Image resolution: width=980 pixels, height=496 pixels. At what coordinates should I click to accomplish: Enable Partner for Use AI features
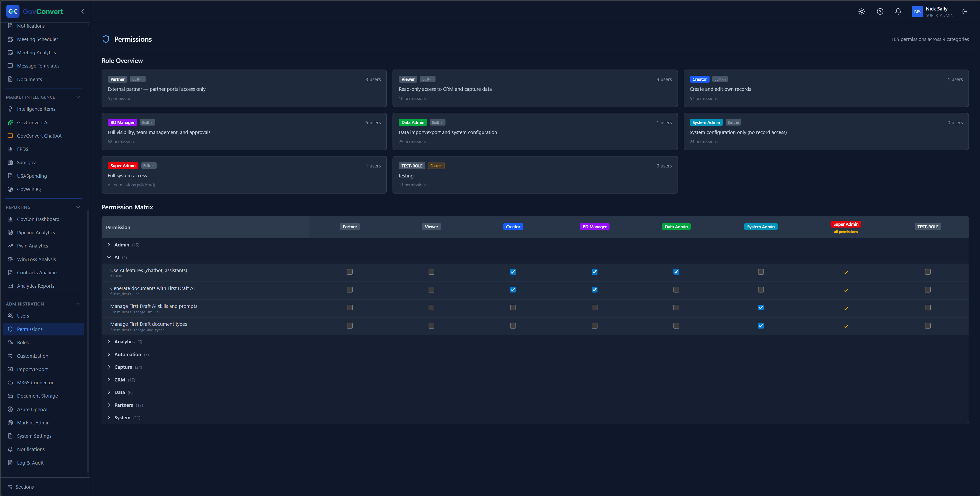click(350, 272)
